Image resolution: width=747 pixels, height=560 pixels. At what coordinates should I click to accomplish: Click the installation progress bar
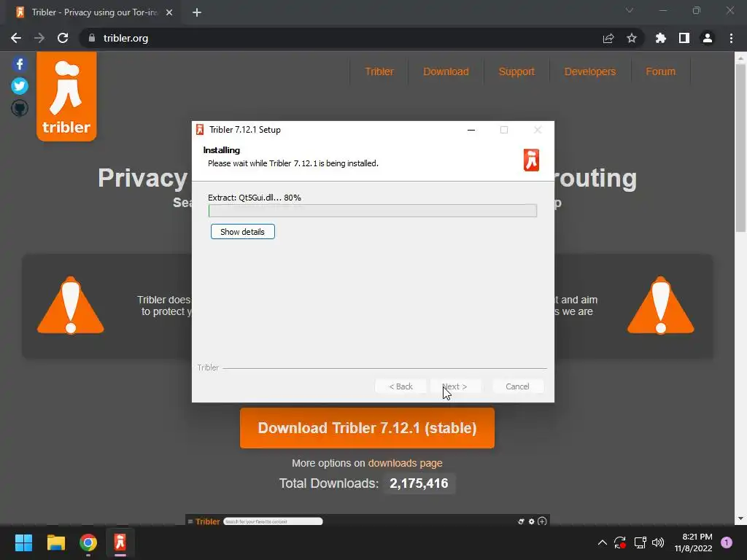373,211
